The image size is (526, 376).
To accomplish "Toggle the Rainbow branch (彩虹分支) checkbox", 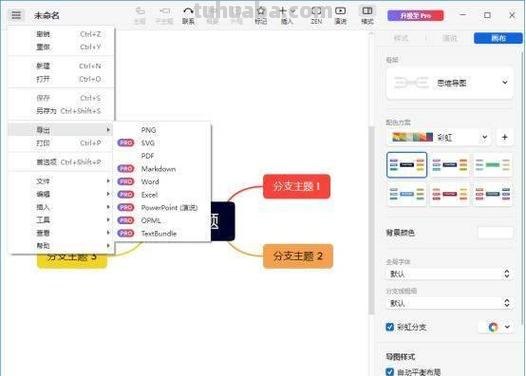I will pyautogui.click(x=389, y=327).
